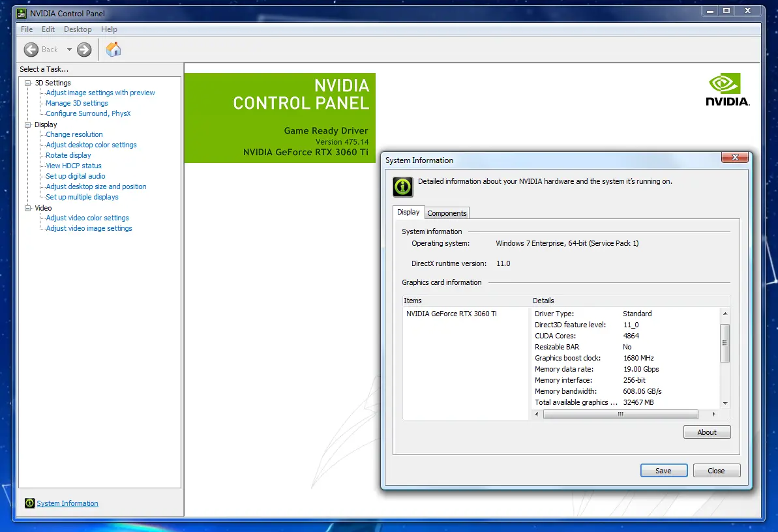Click the Back arrow icon
778x532 pixels.
[31, 50]
